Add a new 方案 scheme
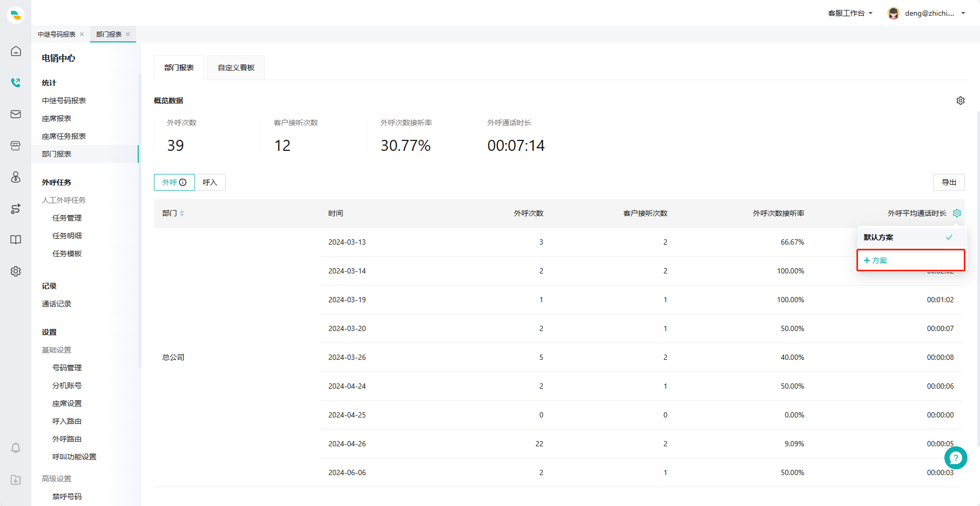 point(911,260)
